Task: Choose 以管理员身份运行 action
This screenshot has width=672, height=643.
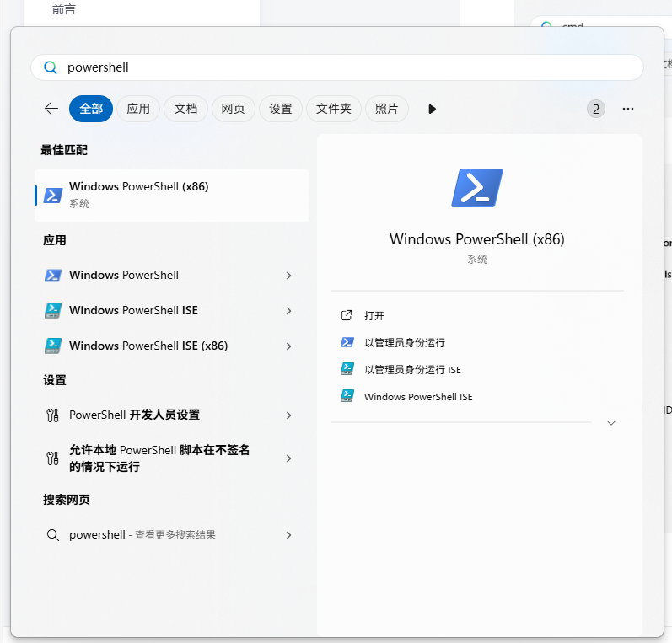Action: point(405,343)
